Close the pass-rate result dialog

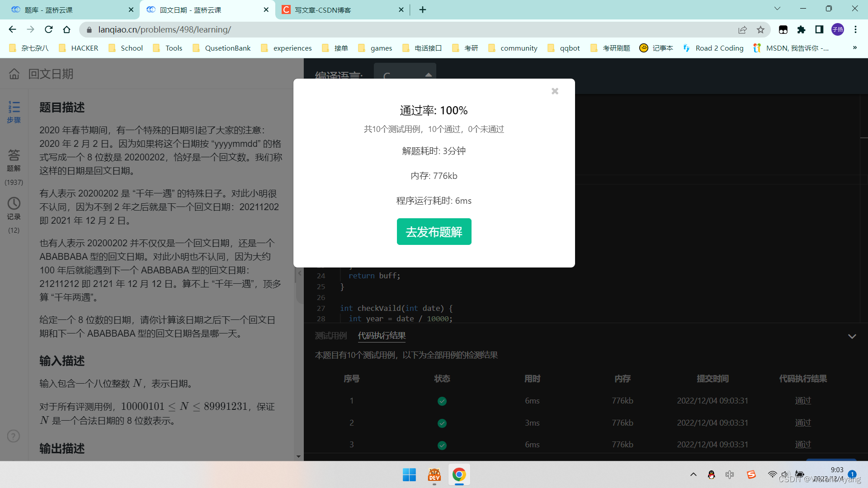555,91
